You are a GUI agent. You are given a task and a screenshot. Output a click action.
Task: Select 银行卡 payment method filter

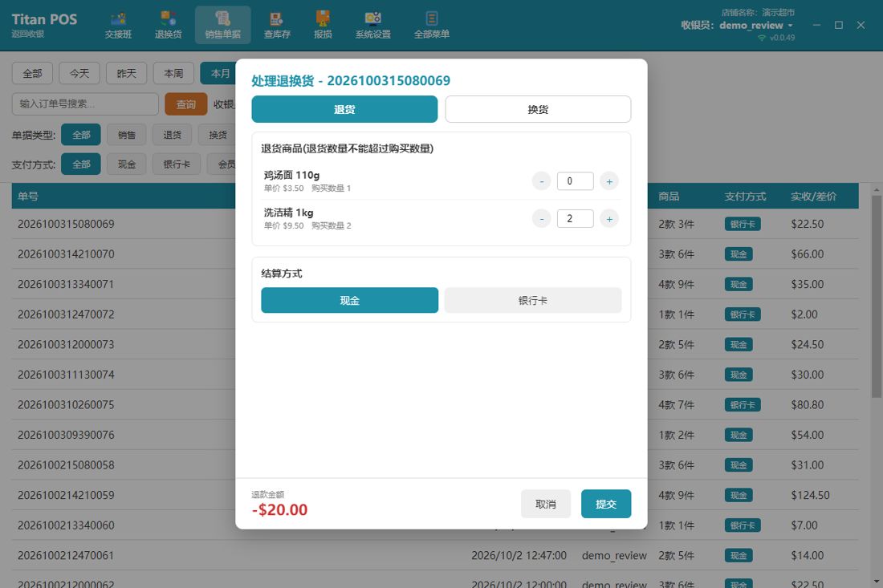pos(177,164)
